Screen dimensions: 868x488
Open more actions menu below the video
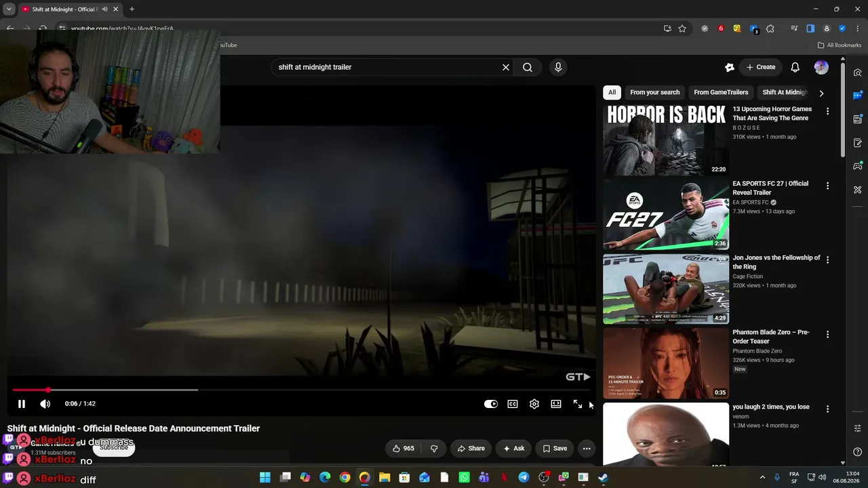pyautogui.click(x=587, y=448)
